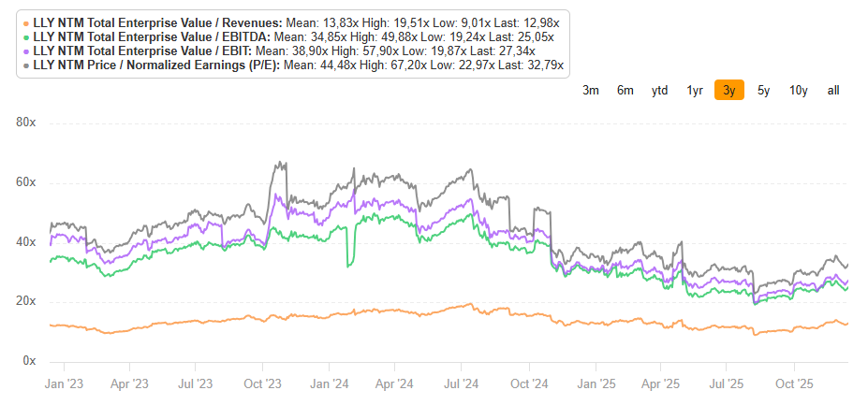The image size is (868, 405).
Task: Click the 60x y-axis label
Action: coord(25,183)
